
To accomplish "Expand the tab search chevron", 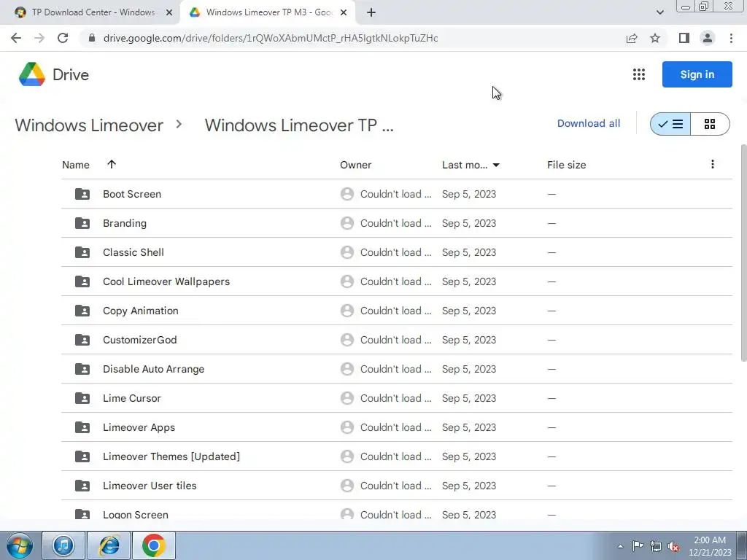I will pos(659,12).
